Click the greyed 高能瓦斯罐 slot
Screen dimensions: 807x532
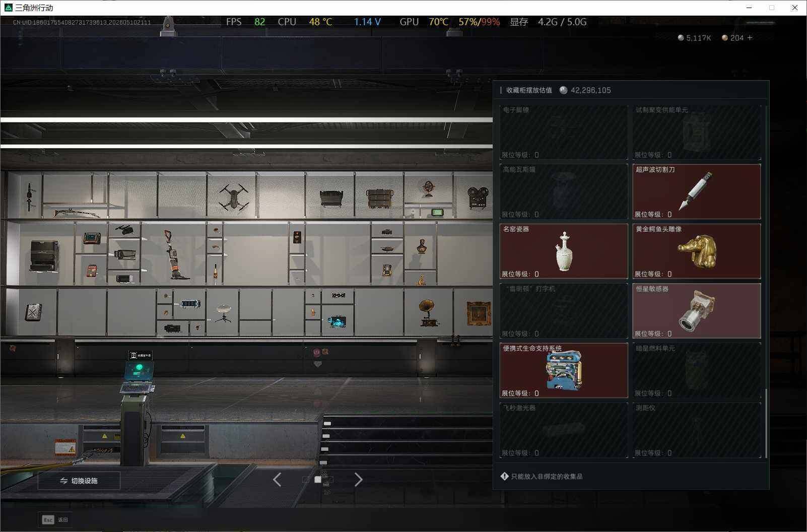[564, 191]
